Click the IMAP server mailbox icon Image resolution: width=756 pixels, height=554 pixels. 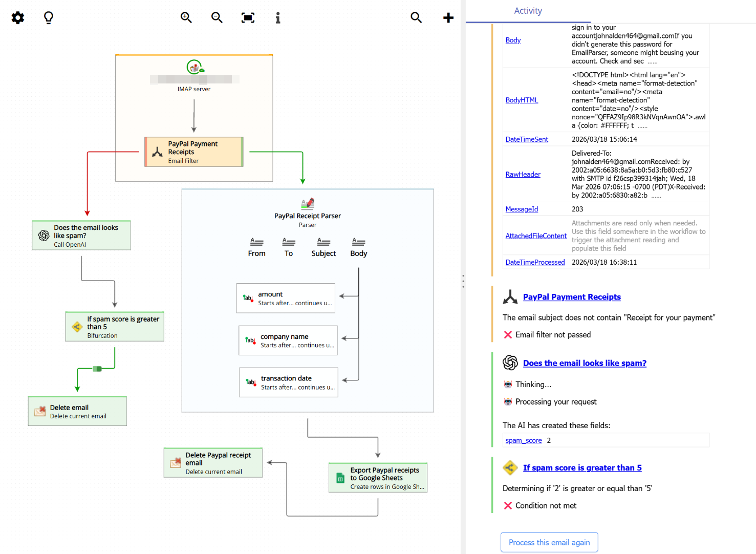(x=195, y=67)
